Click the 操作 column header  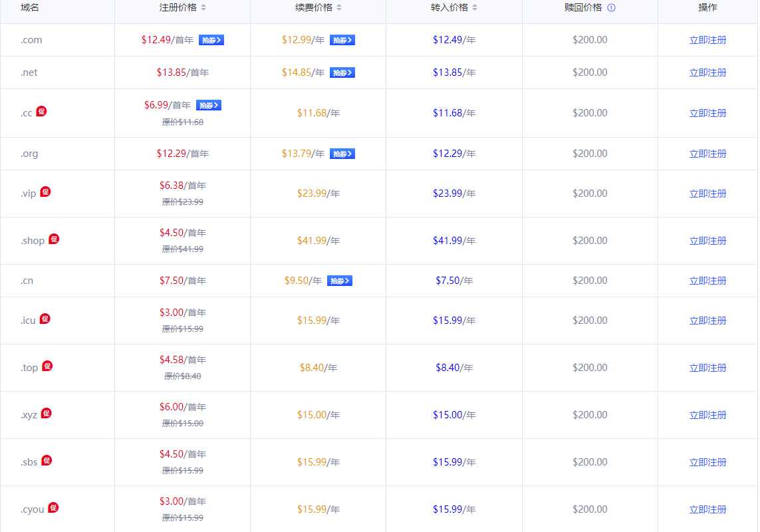click(707, 8)
